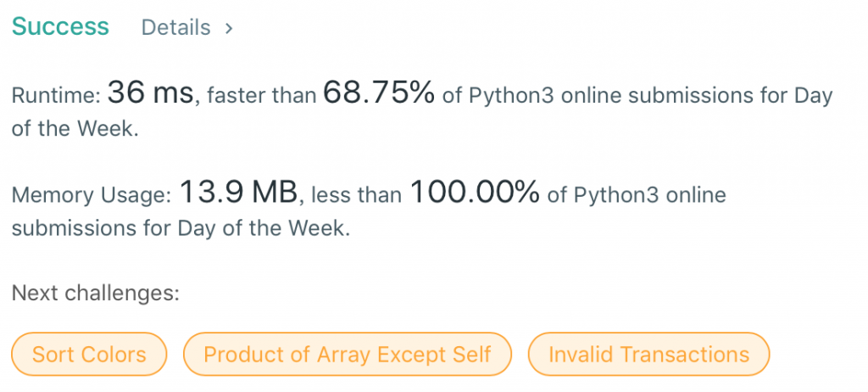
Task: Click the green Success status text
Action: pyautogui.click(x=60, y=26)
